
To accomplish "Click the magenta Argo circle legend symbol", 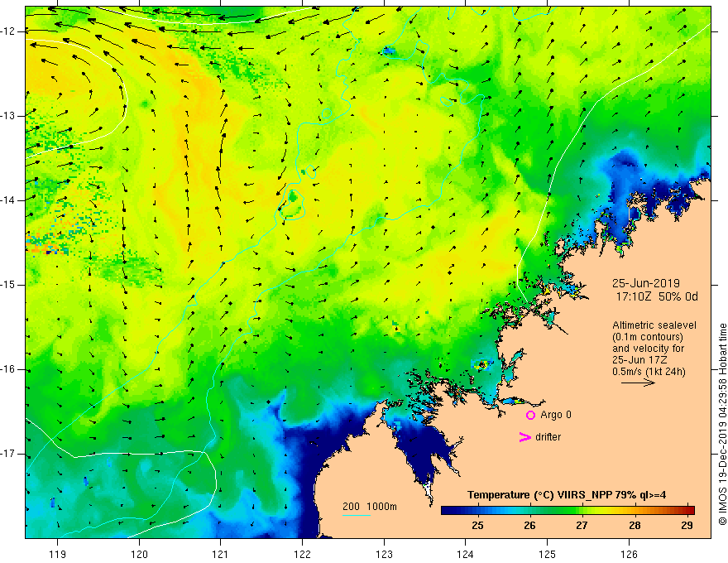I will point(530,415).
